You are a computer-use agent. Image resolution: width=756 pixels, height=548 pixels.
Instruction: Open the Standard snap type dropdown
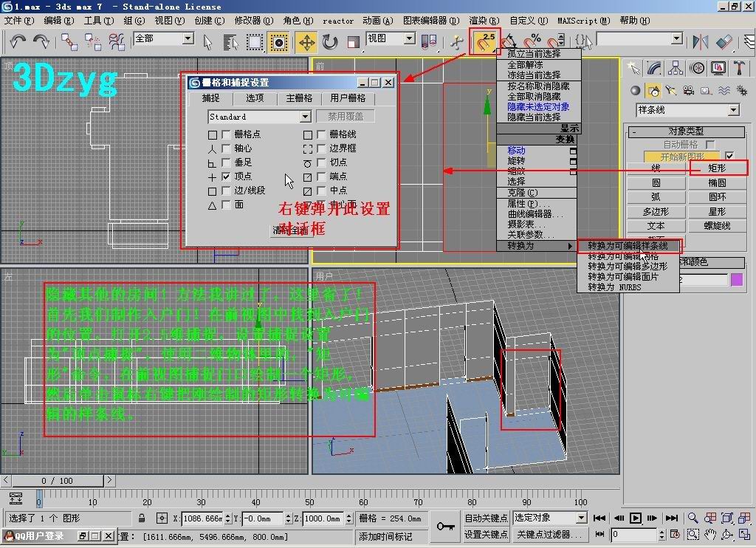(x=305, y=117)
